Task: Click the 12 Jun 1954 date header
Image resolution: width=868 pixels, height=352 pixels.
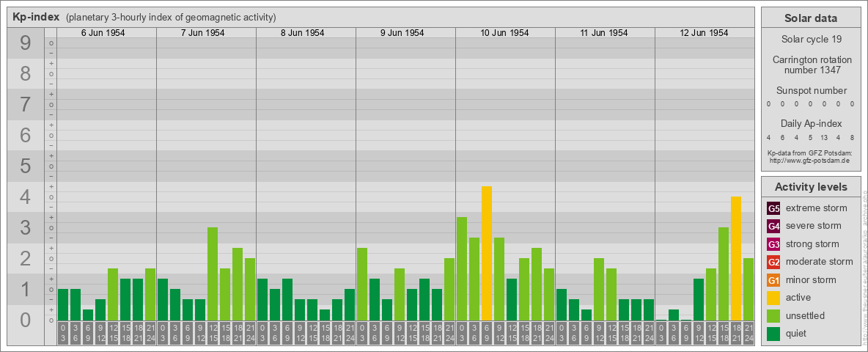Action: (704, 33)
